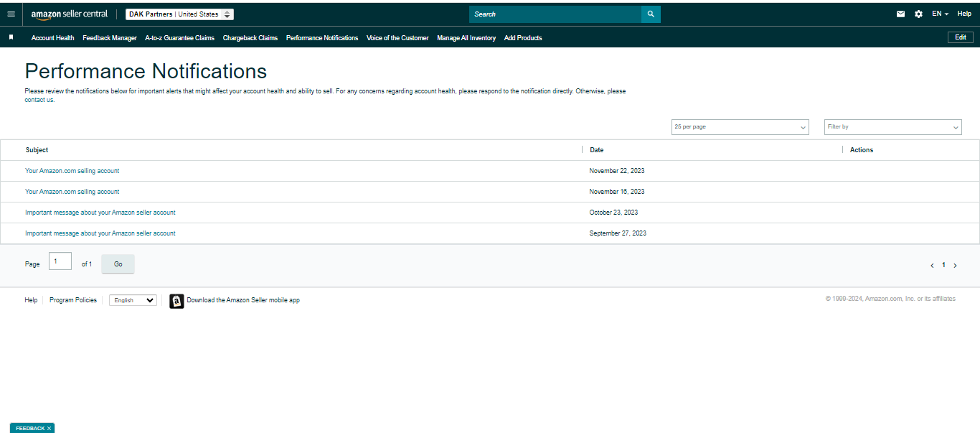
Task: Open the DAK Partners account switcher
Action: (x=179, y=14)
